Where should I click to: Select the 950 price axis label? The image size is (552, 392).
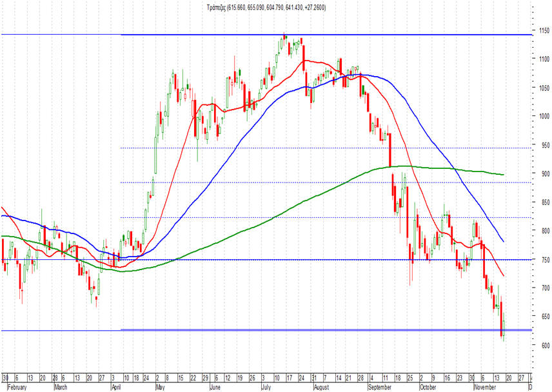(x=546, y=145)
